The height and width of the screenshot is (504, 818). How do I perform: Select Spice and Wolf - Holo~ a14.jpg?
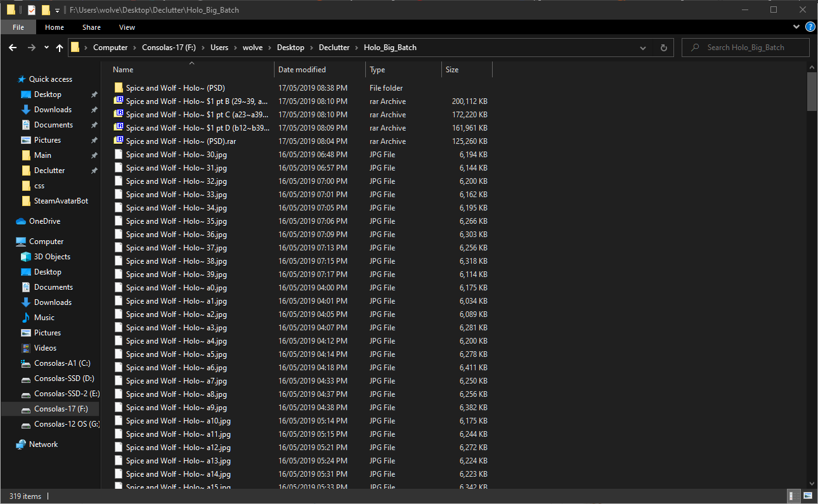(x=178, y=474)
